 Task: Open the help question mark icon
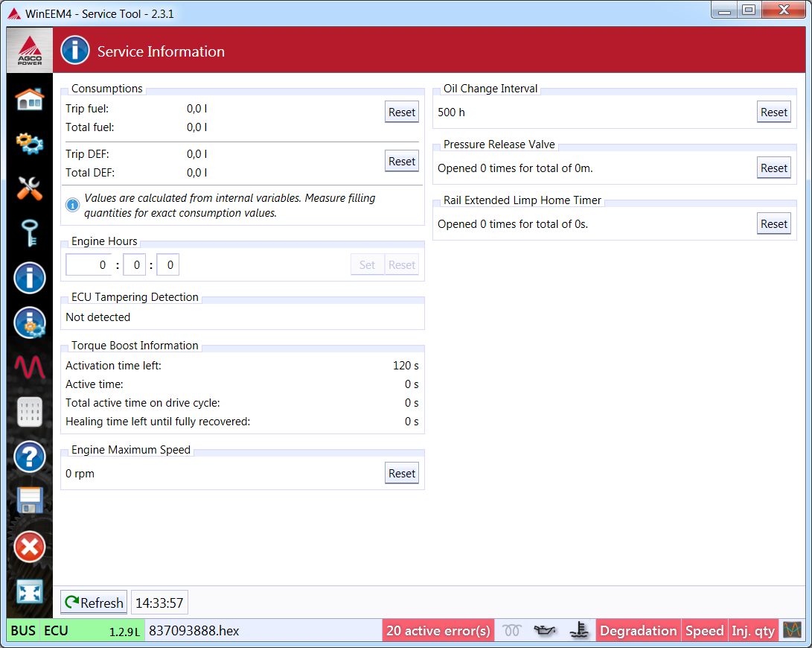pos(30,457)
